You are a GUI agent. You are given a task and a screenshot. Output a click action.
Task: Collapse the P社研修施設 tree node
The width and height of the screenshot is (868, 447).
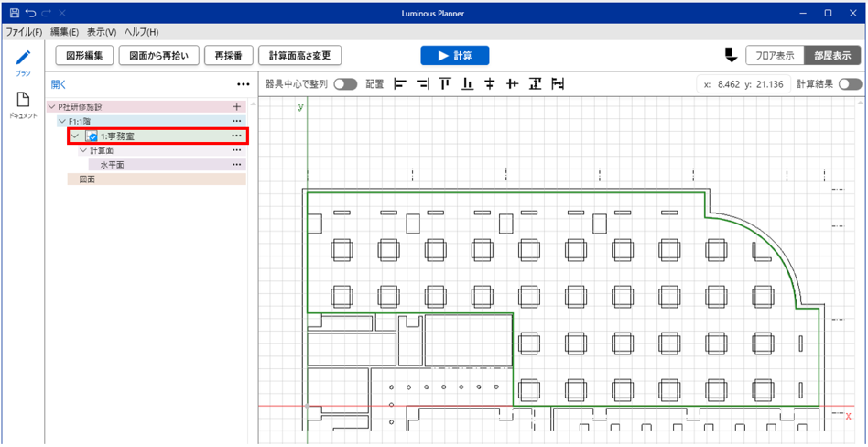point(51,107)
